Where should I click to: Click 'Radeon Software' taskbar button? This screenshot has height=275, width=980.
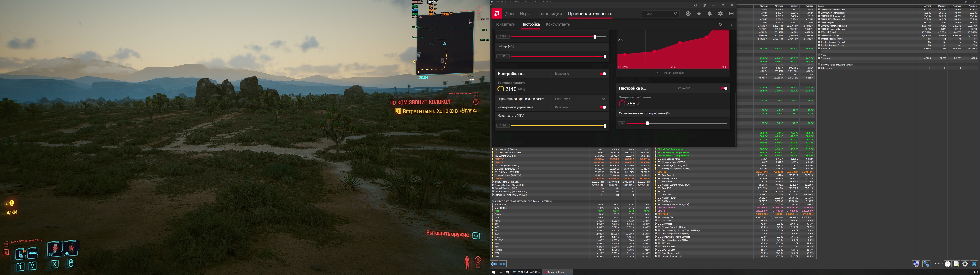click(556, 272)
